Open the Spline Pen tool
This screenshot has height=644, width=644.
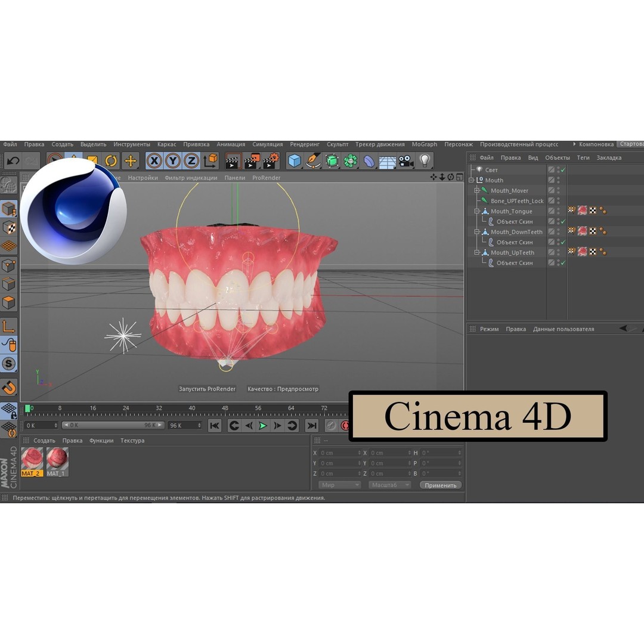[314, 161]
